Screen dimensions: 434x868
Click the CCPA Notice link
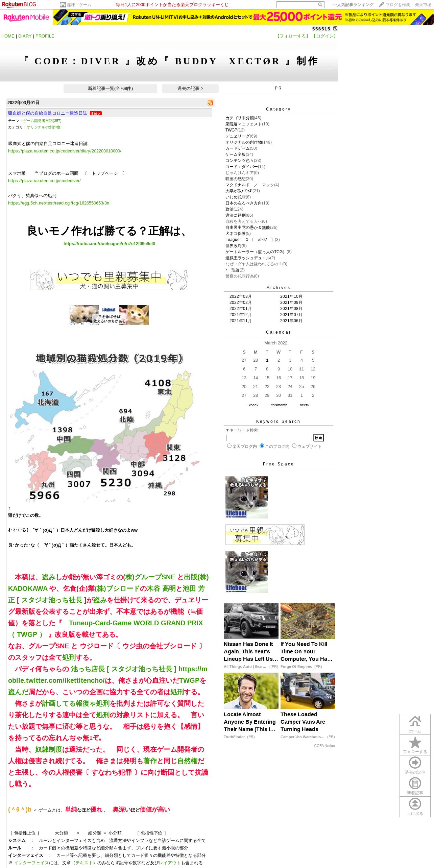coord(324,746)
